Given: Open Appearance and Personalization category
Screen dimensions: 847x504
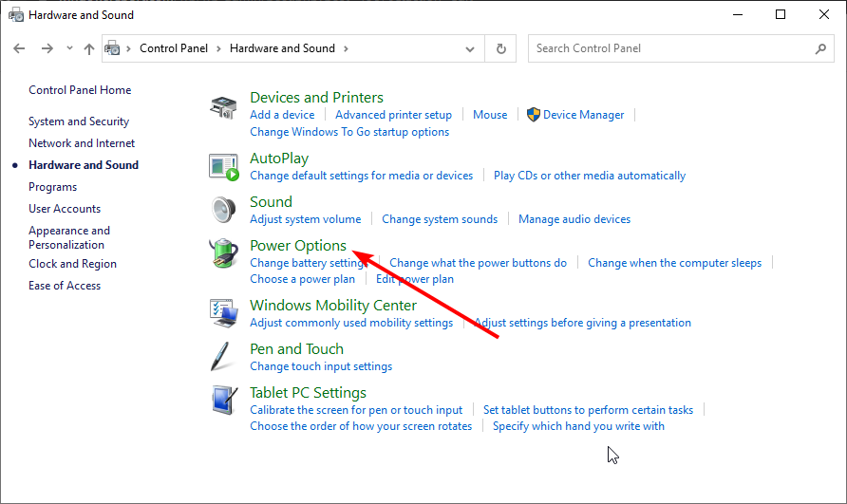Looking at the screenshot, I should pos(69,237).
